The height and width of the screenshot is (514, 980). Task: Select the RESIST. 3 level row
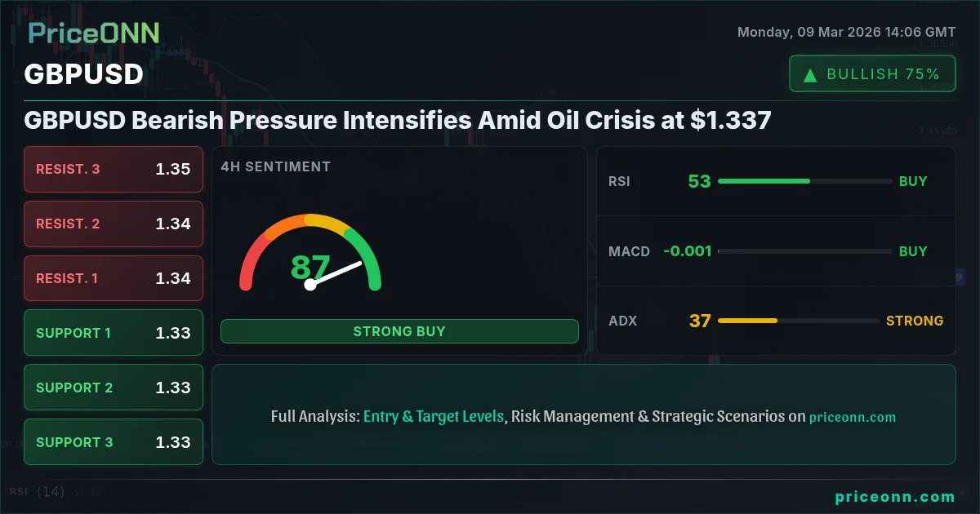pyautogui.click(x=114, y=170)
